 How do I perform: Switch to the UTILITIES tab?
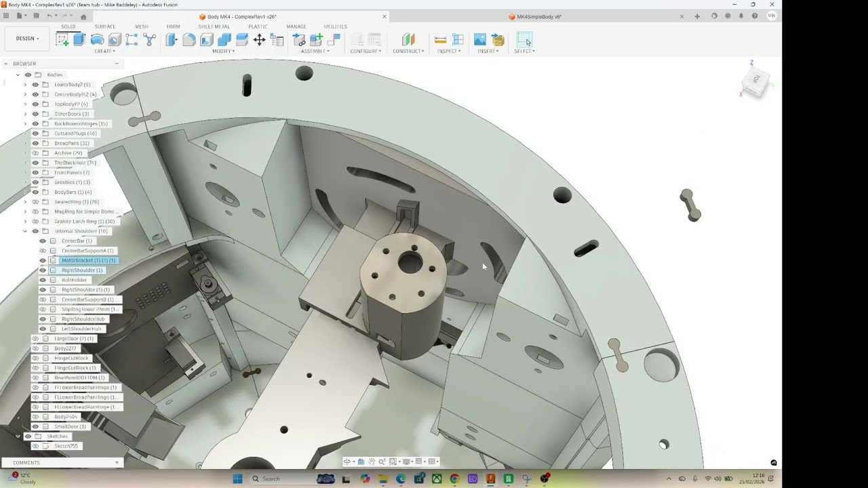click(336, 26)
